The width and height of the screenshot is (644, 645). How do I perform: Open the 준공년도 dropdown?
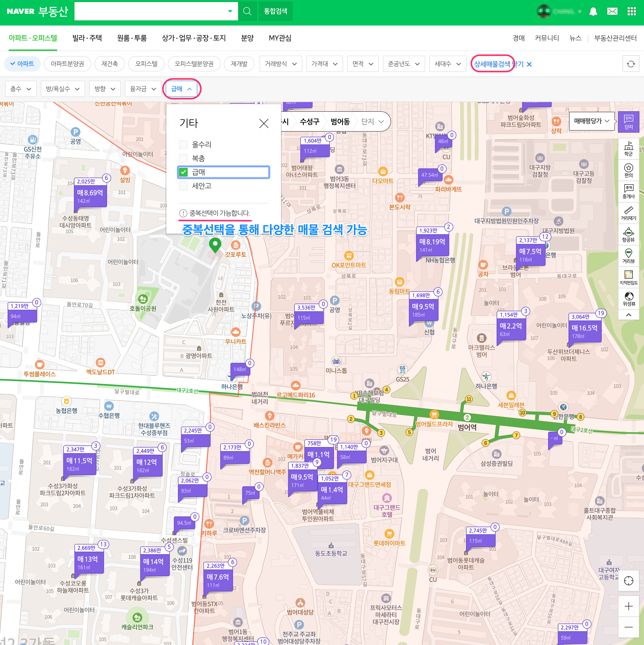404,64
